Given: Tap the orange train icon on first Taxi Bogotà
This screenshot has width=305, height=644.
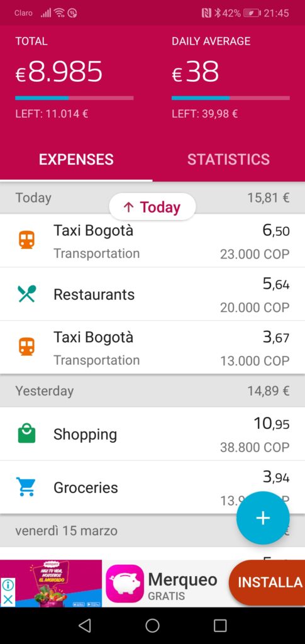Looking at the screenshot, I should point(26,240).
